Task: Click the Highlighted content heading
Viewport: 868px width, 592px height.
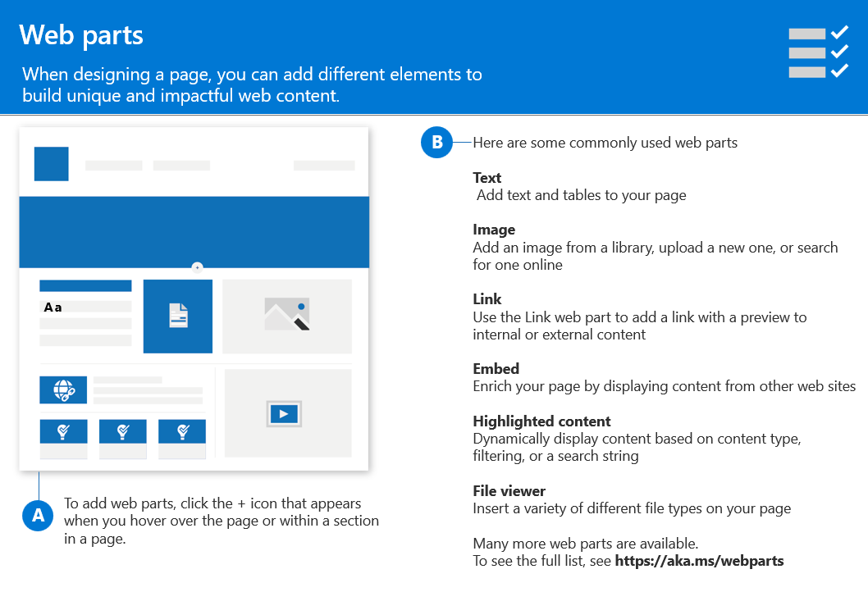Action: (x=541, y=421)
